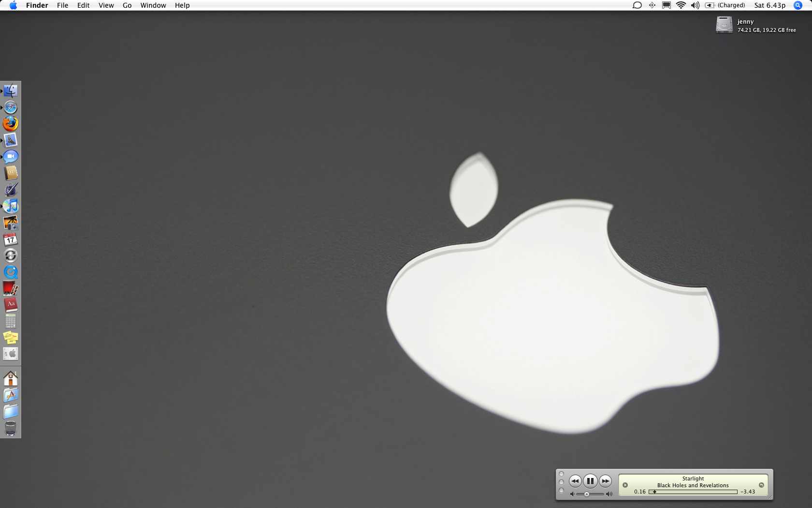812x508 pixels.
Task: Click the return arrow right of song title
Action: (761, 485)
